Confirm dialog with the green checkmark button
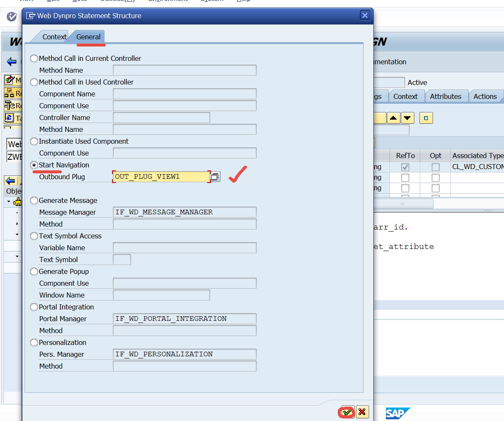Screen dimensions: 504x421 click(x=348, y=412)
